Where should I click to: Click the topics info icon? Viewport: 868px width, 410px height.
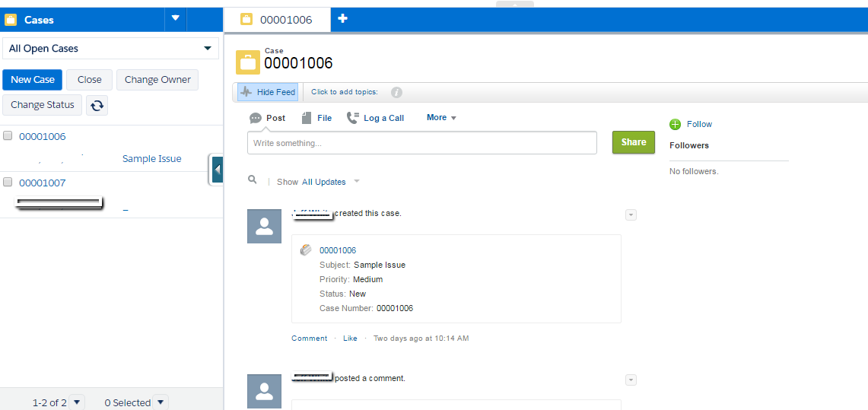tap(396, 92)
